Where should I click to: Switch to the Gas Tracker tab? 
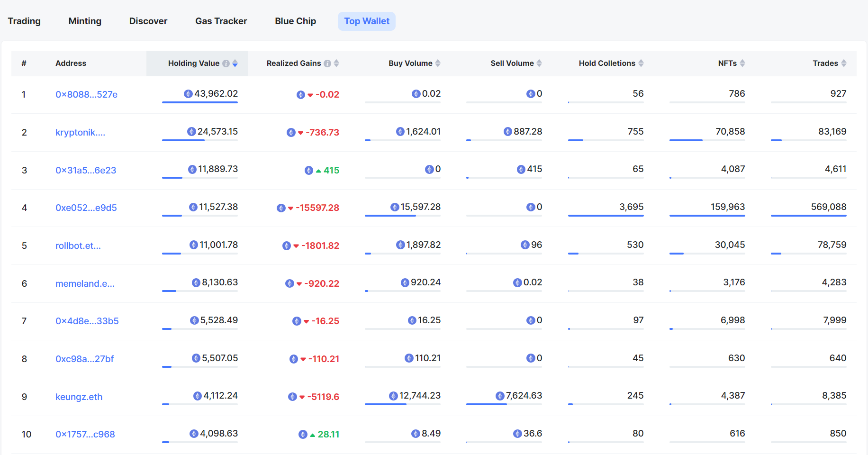coord(221,21)
